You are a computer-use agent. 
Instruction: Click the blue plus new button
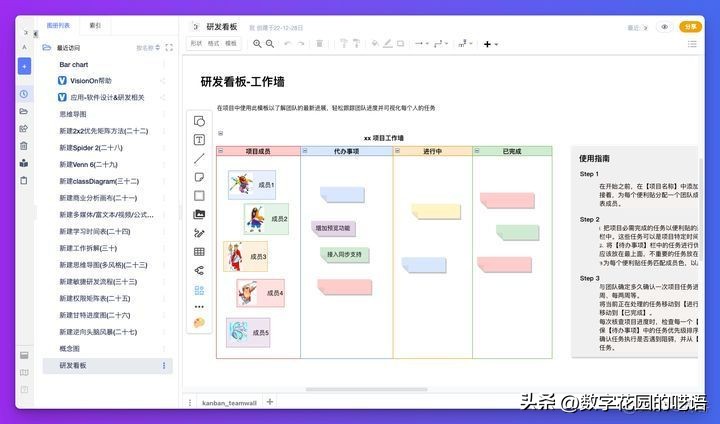point(24,66)
